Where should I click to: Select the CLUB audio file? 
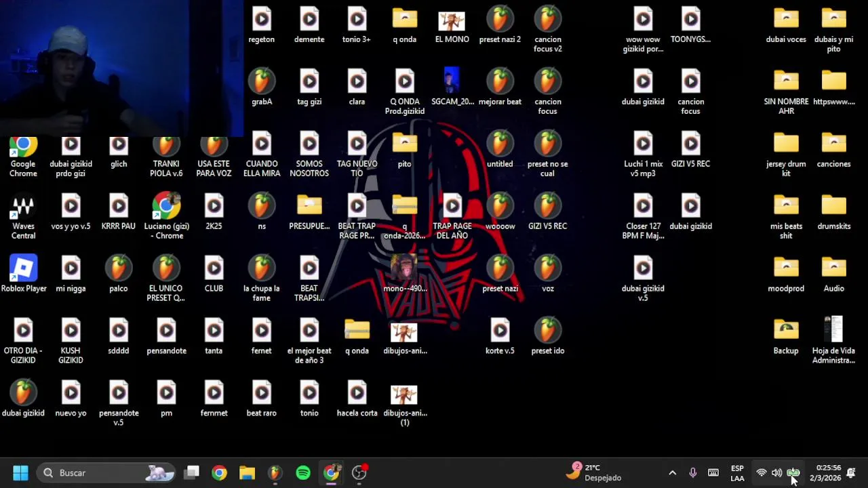(214, 274)
